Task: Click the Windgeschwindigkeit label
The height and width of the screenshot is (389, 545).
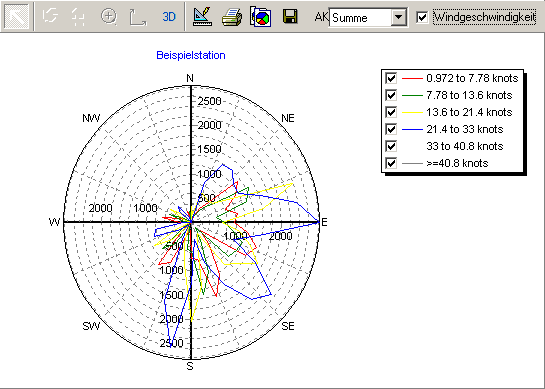Action: point(485,17)
